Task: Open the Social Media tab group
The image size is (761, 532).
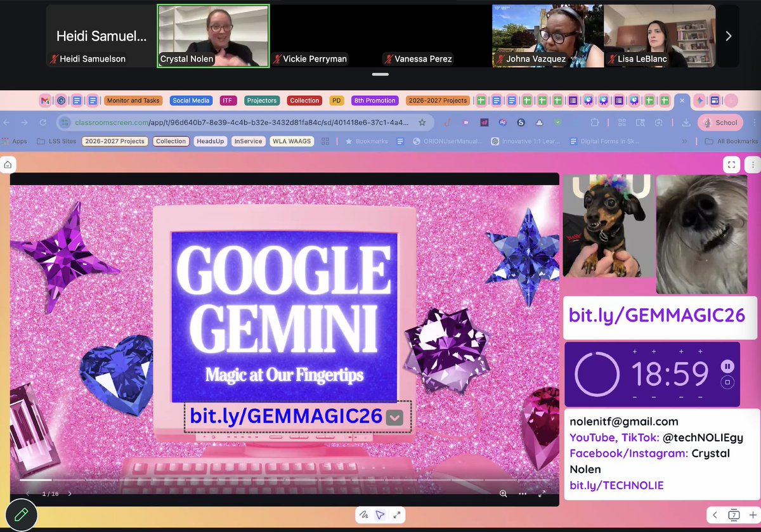Action: (x=191, y=100)
